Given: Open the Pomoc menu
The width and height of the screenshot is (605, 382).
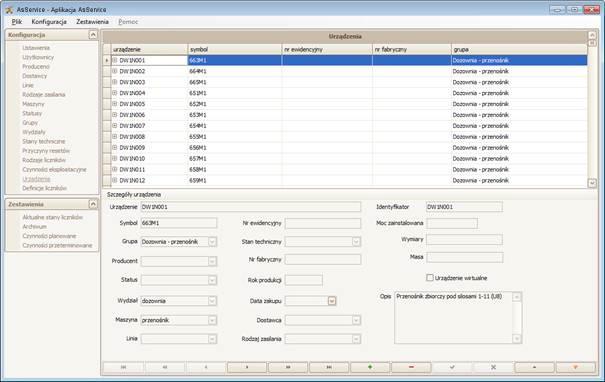Looking at the screenshot, I should (128, 22).
